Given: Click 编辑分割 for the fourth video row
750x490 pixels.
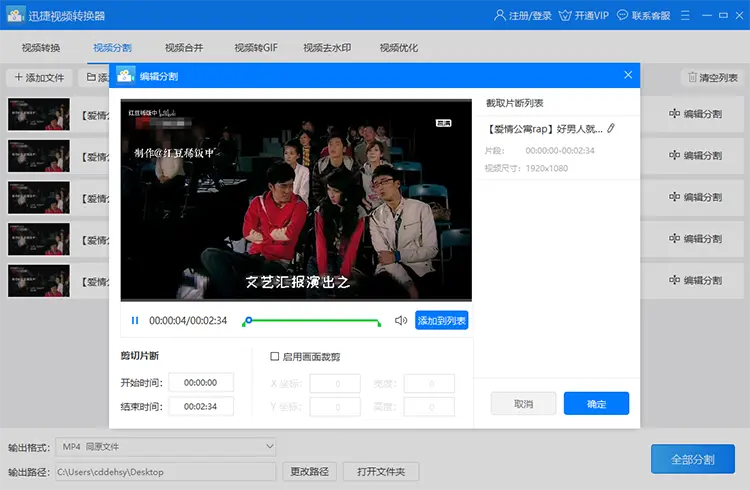Looking at the screenshot, I should [x=695, y=239].
